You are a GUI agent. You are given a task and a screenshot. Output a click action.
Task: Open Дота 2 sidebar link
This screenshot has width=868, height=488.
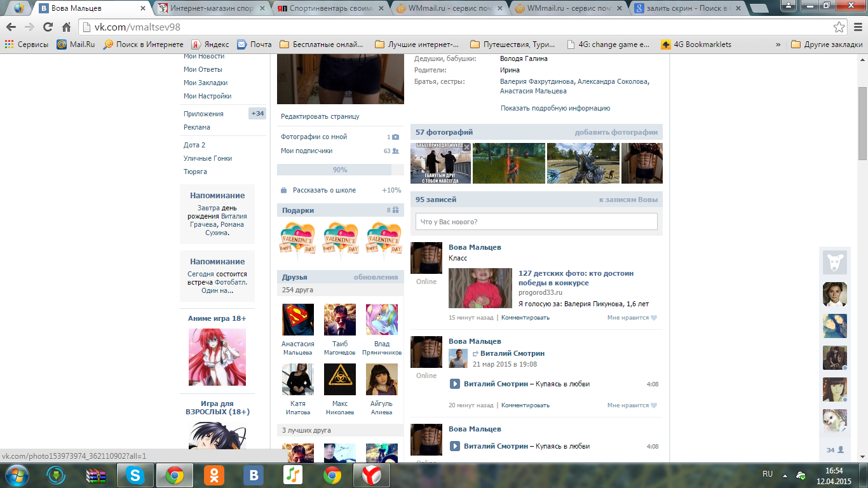tap(194, 145)
